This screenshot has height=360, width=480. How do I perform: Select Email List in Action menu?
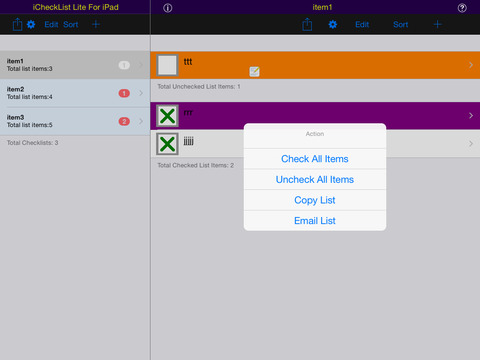click(x=315, y=221)
